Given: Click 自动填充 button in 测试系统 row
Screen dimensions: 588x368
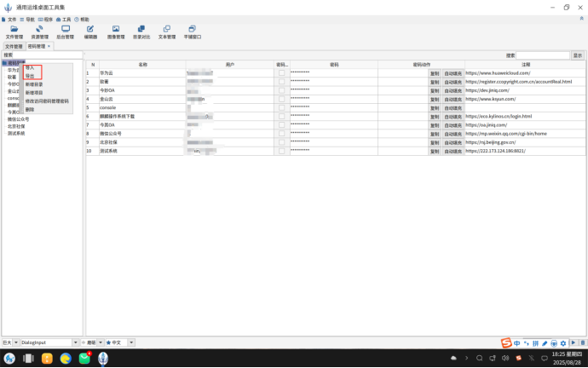Looking at the screenshot, I should [453, 152].
